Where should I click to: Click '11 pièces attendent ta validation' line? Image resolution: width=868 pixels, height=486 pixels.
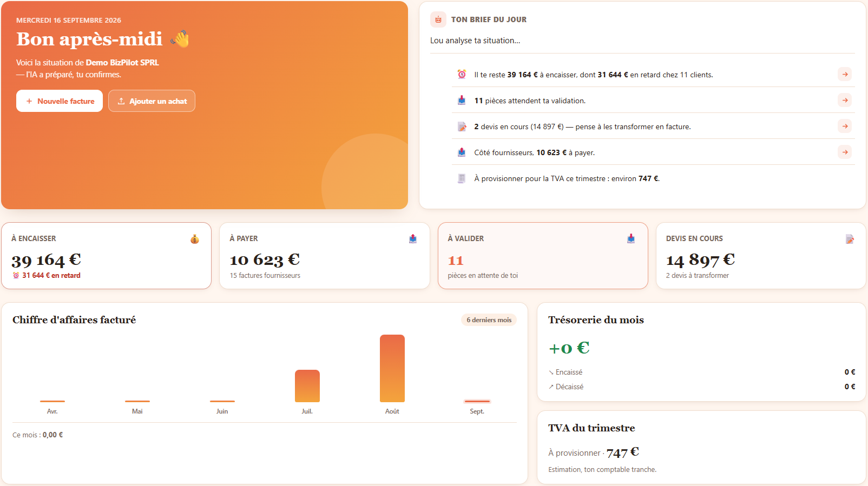pyautogui.click(x=653, y=101)
